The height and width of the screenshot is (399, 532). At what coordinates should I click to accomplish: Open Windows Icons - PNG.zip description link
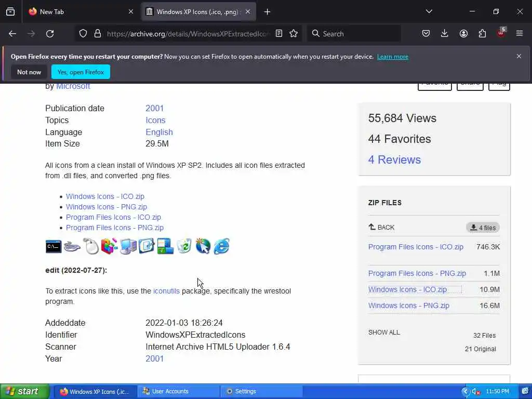107,207
